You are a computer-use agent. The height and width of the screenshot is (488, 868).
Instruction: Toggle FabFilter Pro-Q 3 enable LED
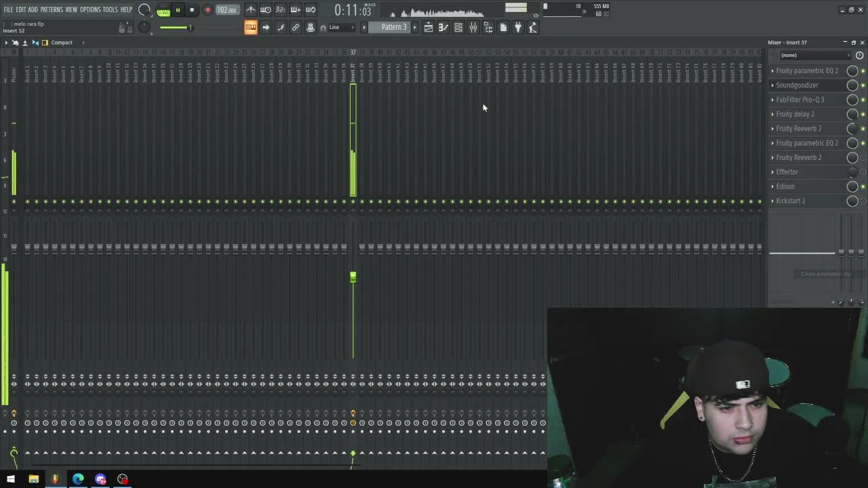click(863, 100)
